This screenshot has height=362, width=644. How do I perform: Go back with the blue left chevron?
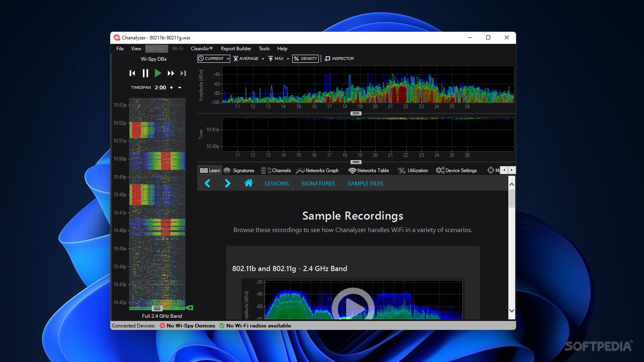coord(207,183)
